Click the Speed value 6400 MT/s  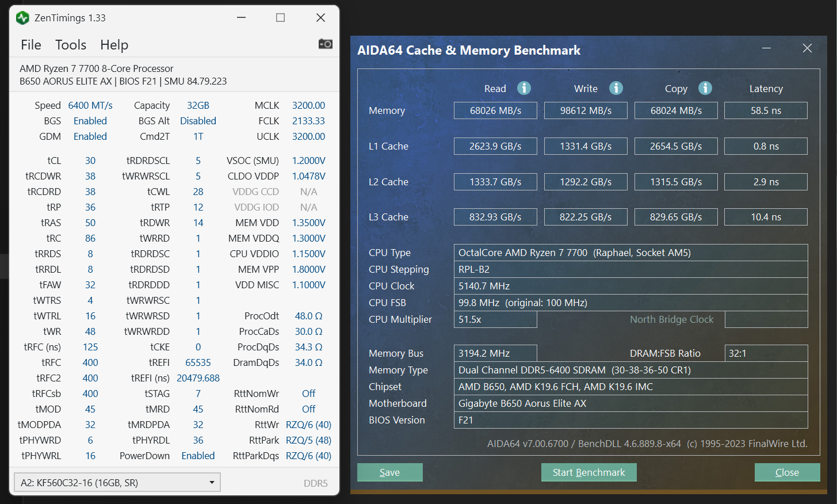(x=90, y=105)
